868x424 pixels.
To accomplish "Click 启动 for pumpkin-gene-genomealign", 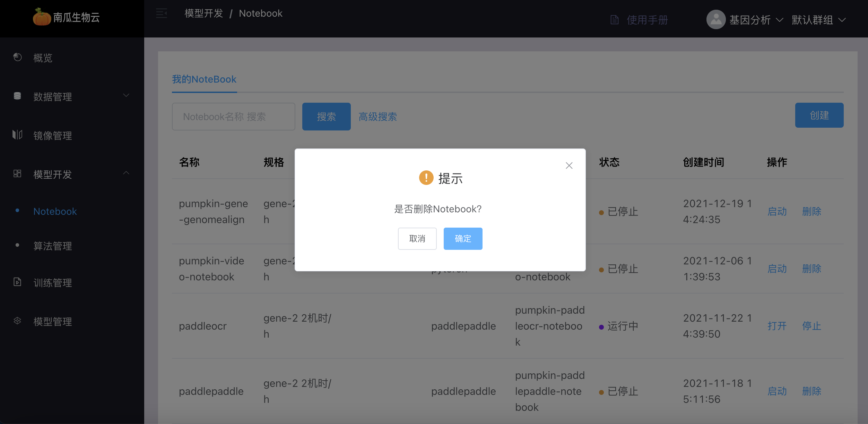I will [x=777, y=211].
